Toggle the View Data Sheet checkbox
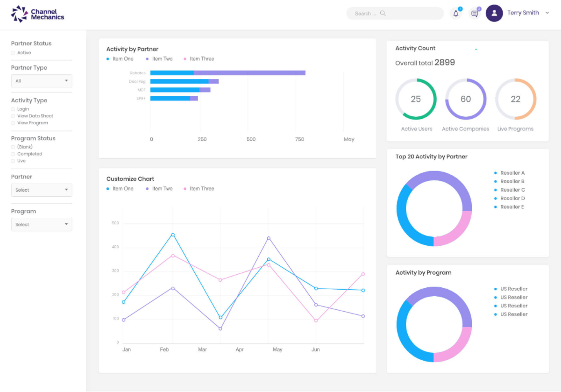This screenshot has height=392, width=561. (x=13, y=116)
